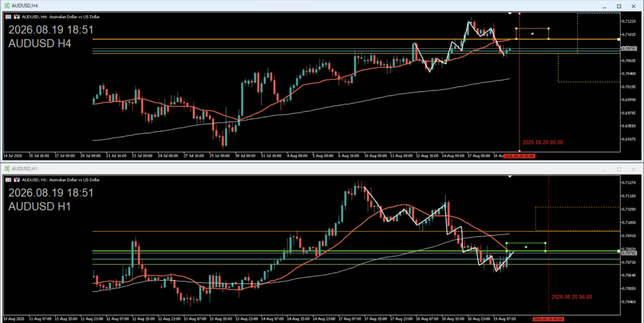
Task: Select the green rectangle's center handle on H1
Action: [526, 247]
